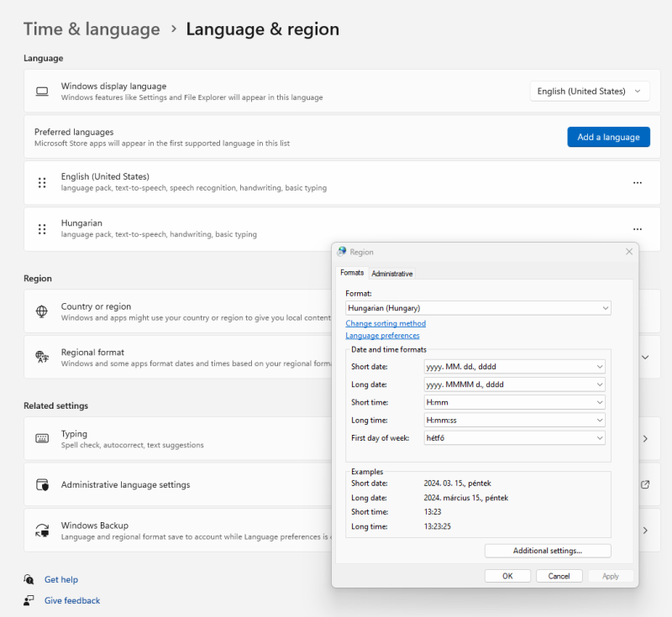Click drag handle icon for Hungarian
Screen dimensions: 672x617
pyautogui.click(x=42, y=229)
